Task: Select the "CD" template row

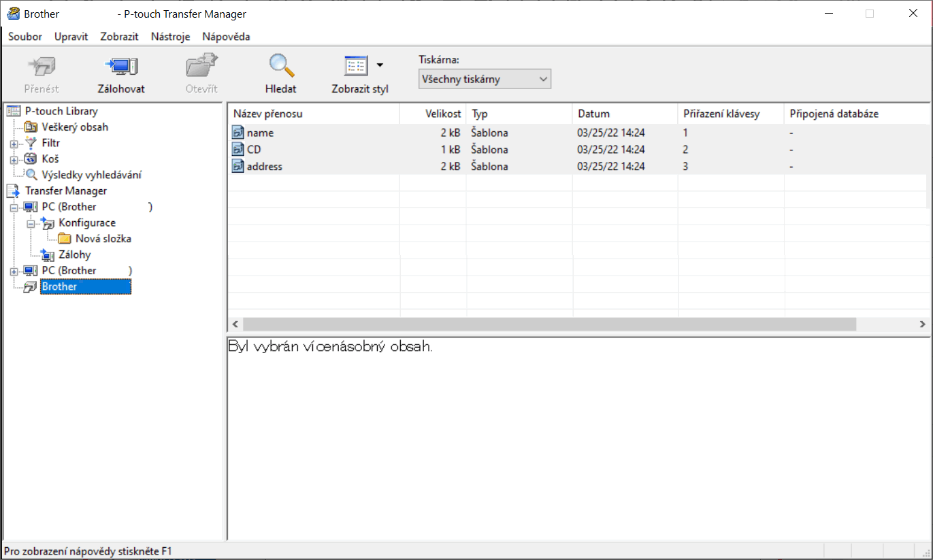Action: click(578, 149)
